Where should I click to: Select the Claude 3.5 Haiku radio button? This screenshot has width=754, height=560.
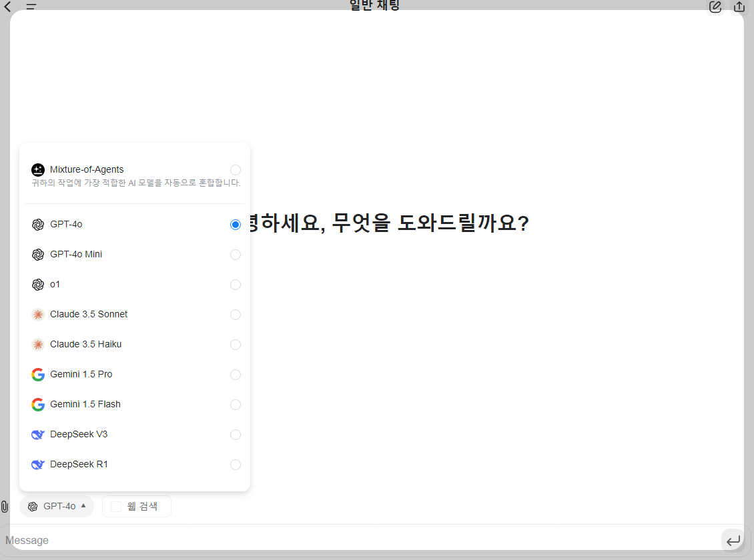click(235, 345)
